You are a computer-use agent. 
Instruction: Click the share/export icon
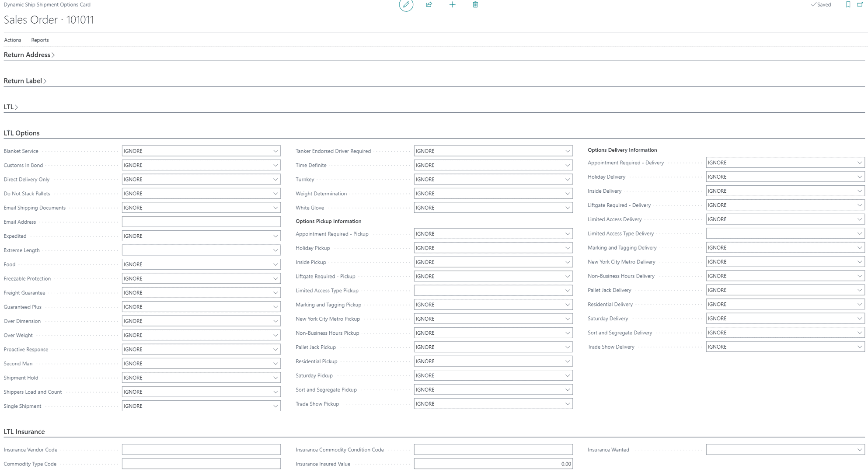click(x=429, y=5)
